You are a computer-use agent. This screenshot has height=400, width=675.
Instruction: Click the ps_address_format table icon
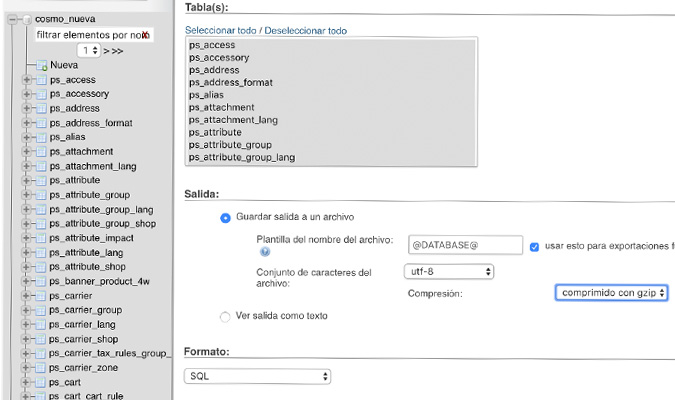[41, 123]
